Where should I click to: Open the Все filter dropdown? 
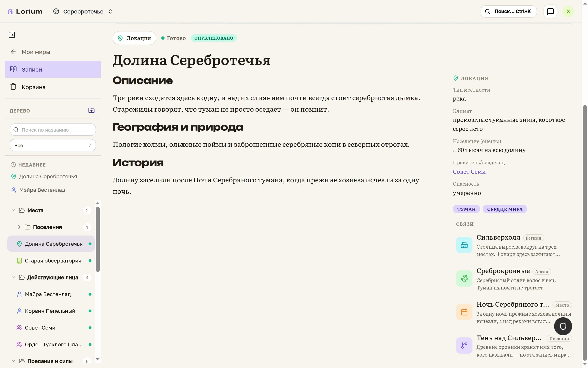53,145
